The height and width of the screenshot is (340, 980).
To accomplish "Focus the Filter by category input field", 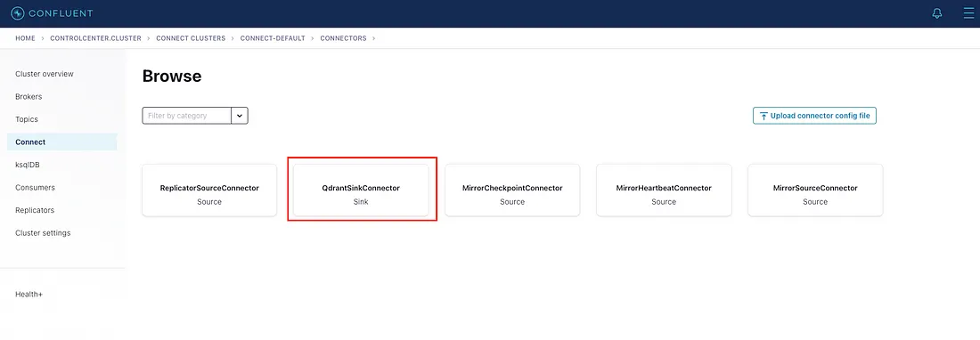I will [x=187, y=116].
